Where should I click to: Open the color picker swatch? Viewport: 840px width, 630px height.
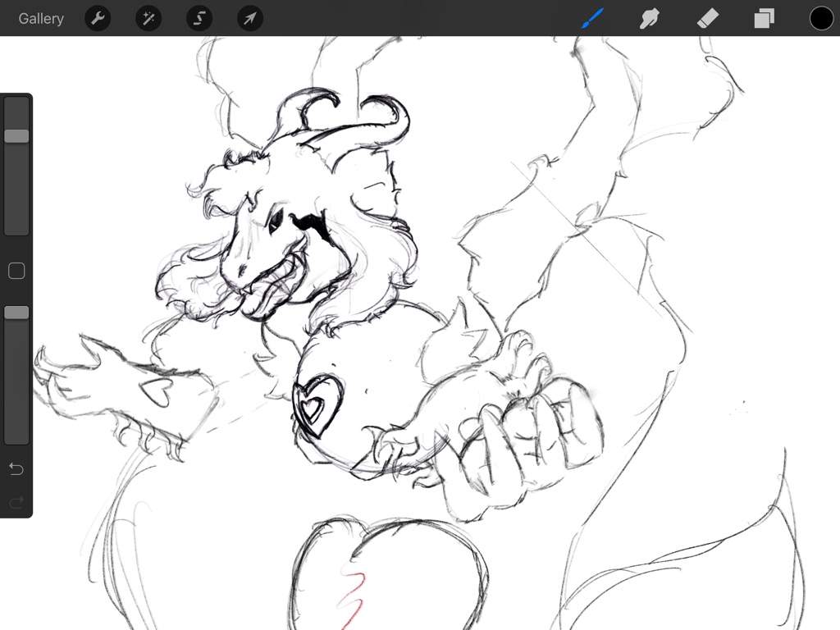click(x=821, y=18)
